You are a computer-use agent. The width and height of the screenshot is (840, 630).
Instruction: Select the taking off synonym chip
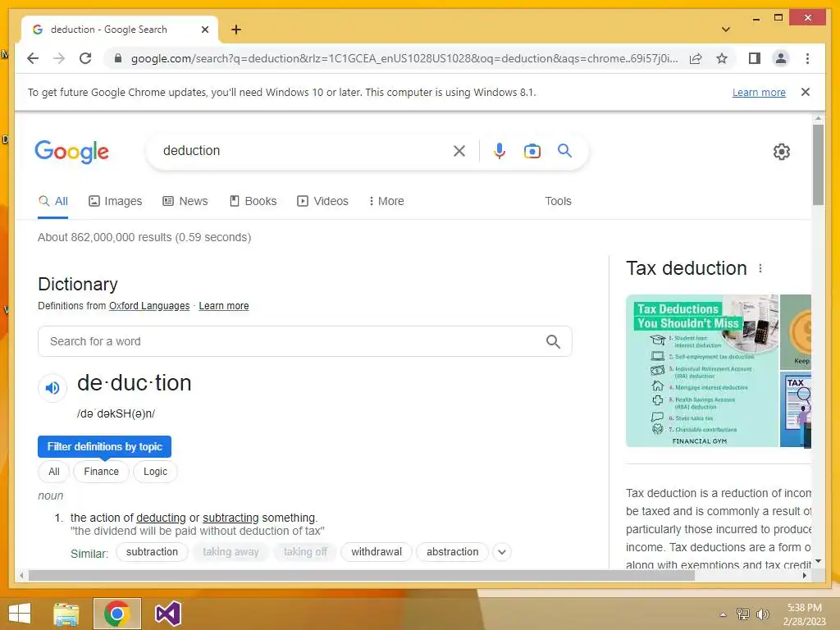305,552
